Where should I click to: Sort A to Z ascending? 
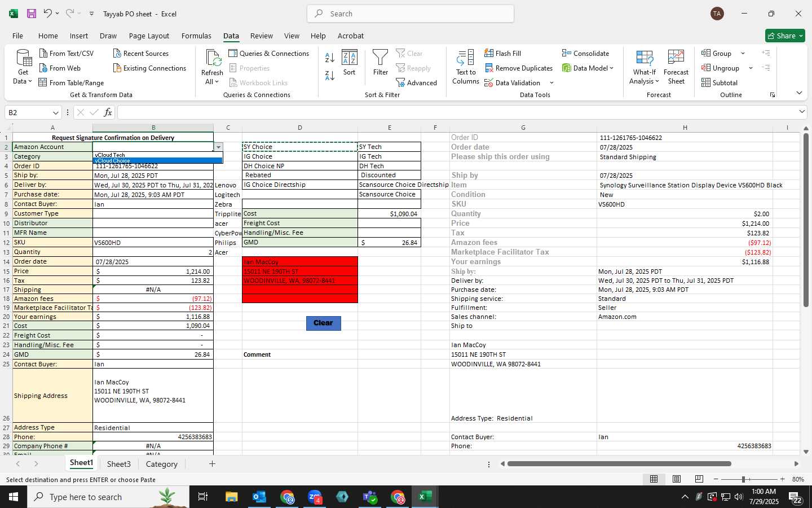click(330, 57)
